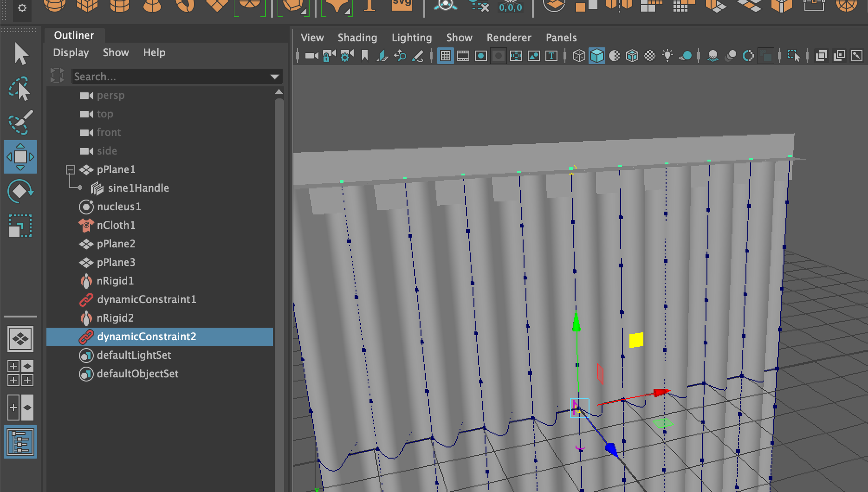Switch the viewport to Wireframe display
The height and width of the screenshot is (492, 868).
click(579, 56)
